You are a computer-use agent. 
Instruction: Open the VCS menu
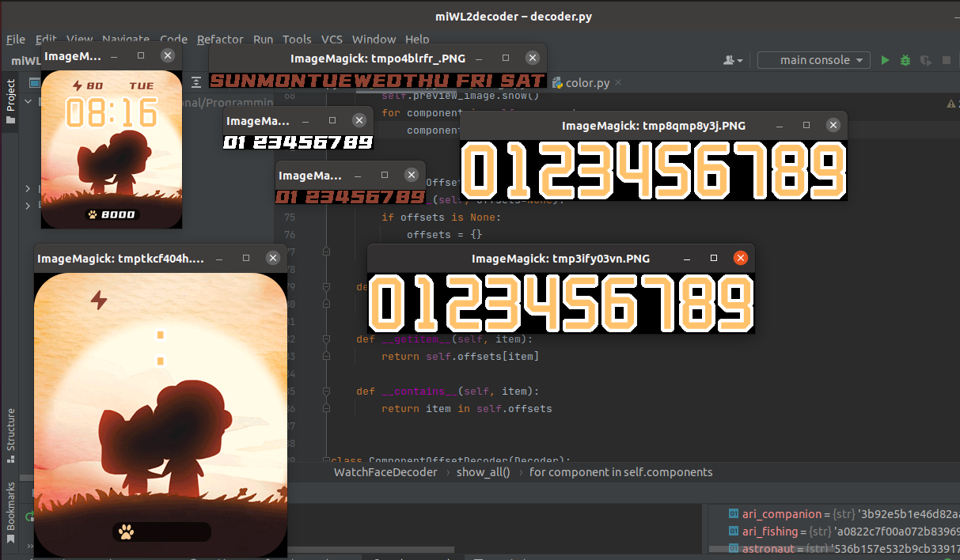[332, 39]
